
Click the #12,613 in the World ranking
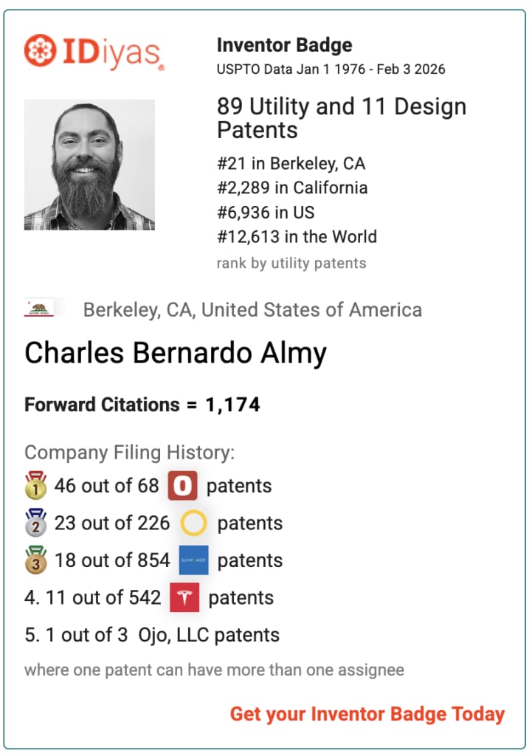[x=297, y=237]
